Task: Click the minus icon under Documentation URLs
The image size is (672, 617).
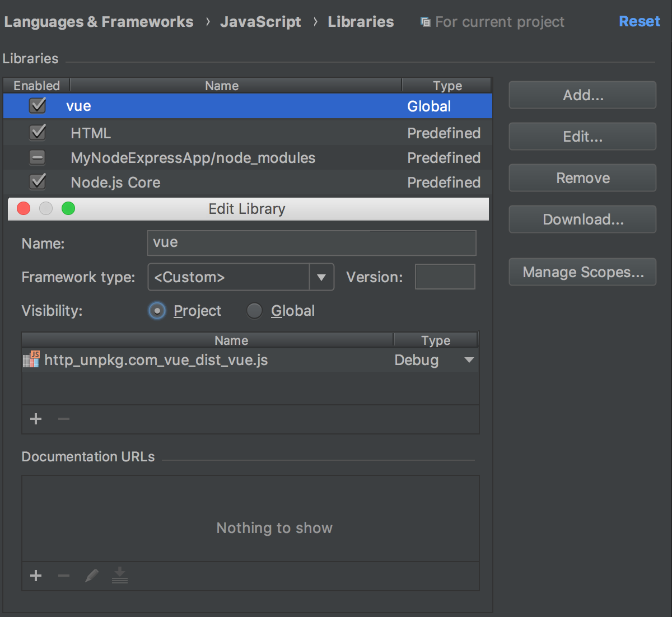Action: pyautogui.click(x=63, y=576)
